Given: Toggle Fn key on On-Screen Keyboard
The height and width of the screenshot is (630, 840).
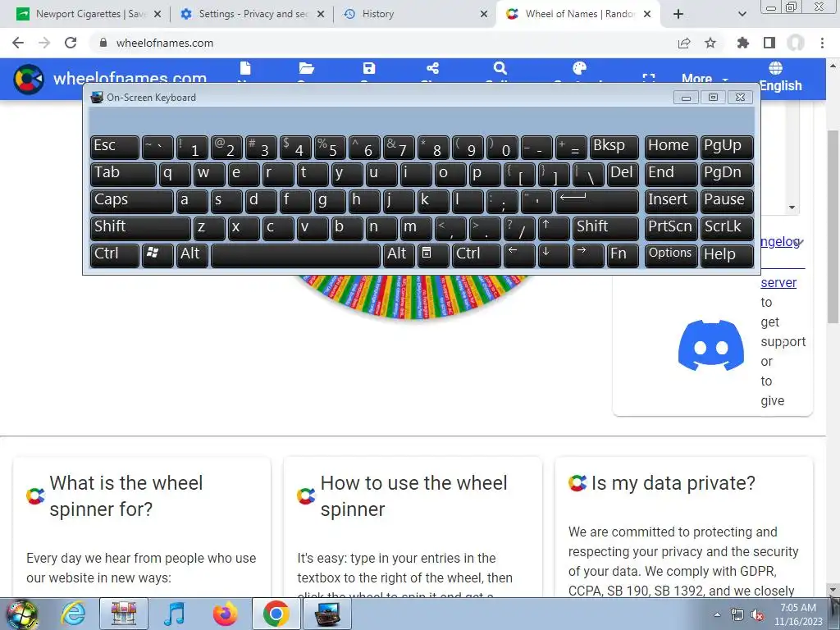Looking at the screenshot, I should (623, 255).
